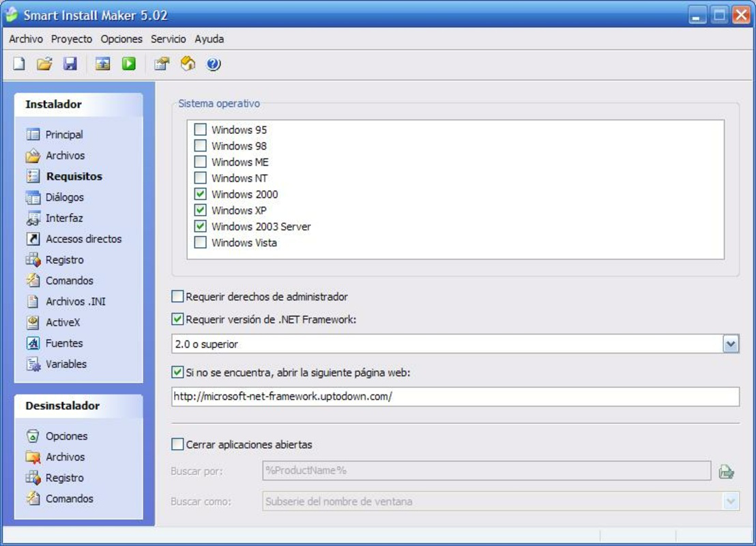
Task: Open the Opciones menu
Action: [121, 39]
